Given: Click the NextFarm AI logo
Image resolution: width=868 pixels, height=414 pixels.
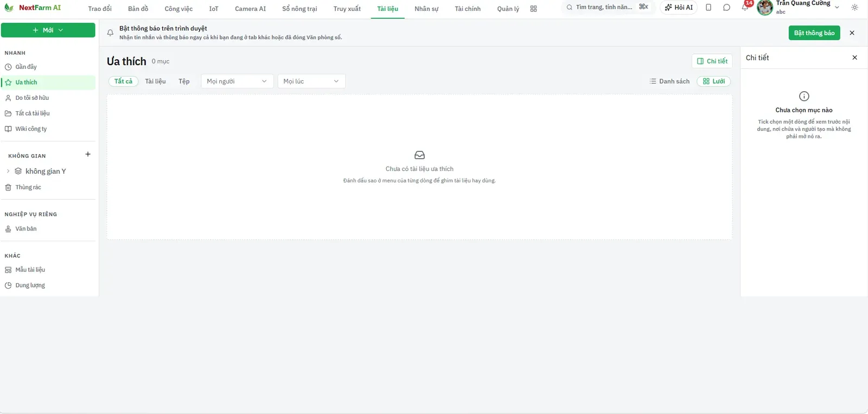Looking at the screenshot, I should [x=33, y=8].
